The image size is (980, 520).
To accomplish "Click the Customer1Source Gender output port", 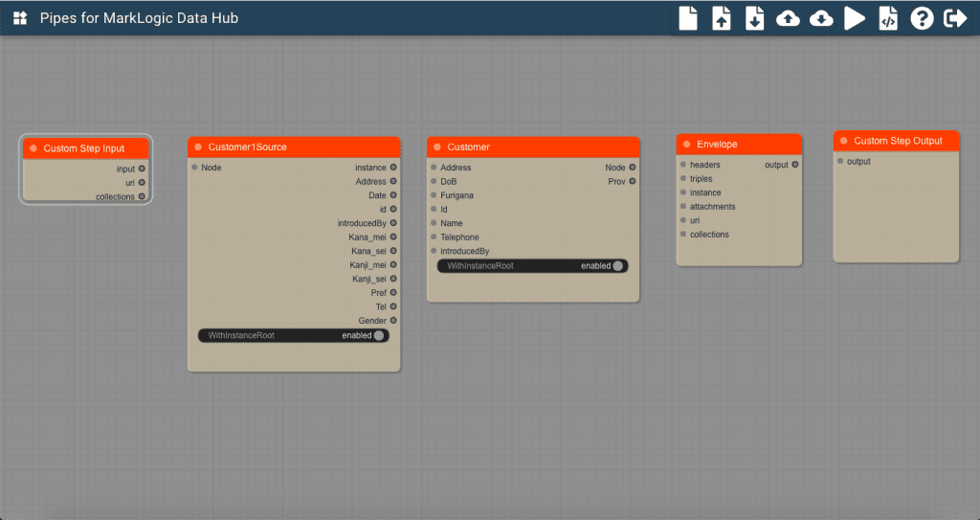I will point(393,320).
